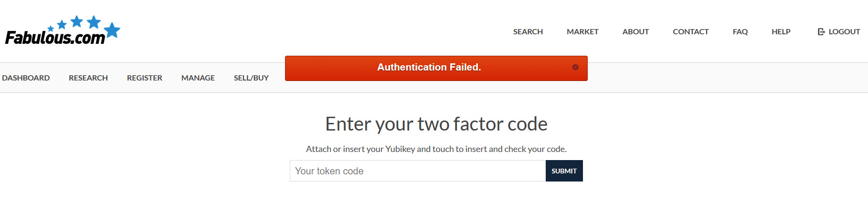This screenshot has height=222, width=868.
Task: Click the SUBMIT button
Action: pos(564,171)
